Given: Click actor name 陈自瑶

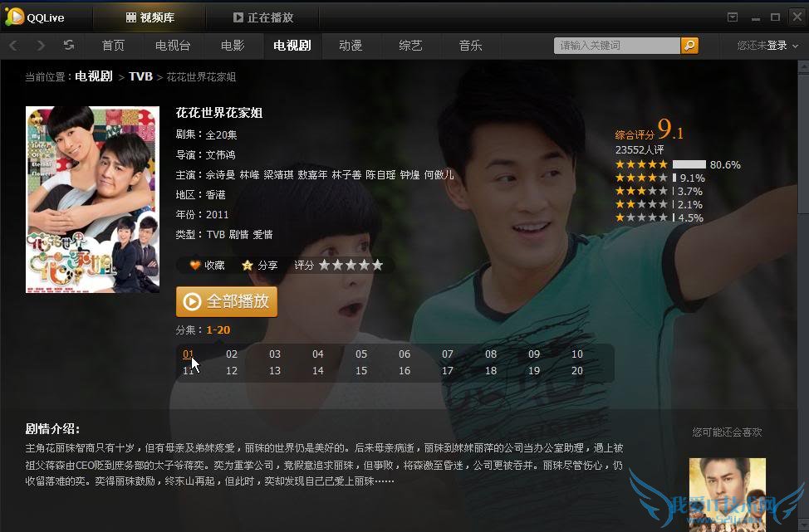Looking at the screenshot, I should tap(380, 175).
